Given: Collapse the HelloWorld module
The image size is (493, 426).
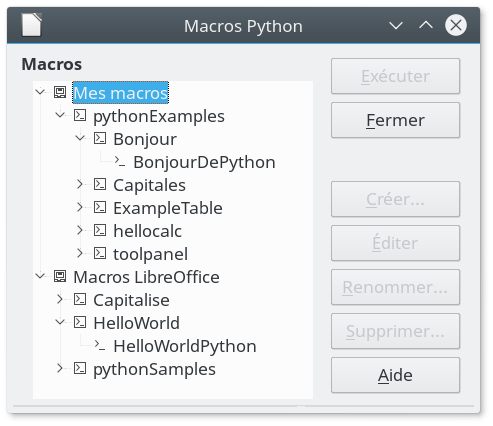Looking at the screenshot, I should pos(60,322).
